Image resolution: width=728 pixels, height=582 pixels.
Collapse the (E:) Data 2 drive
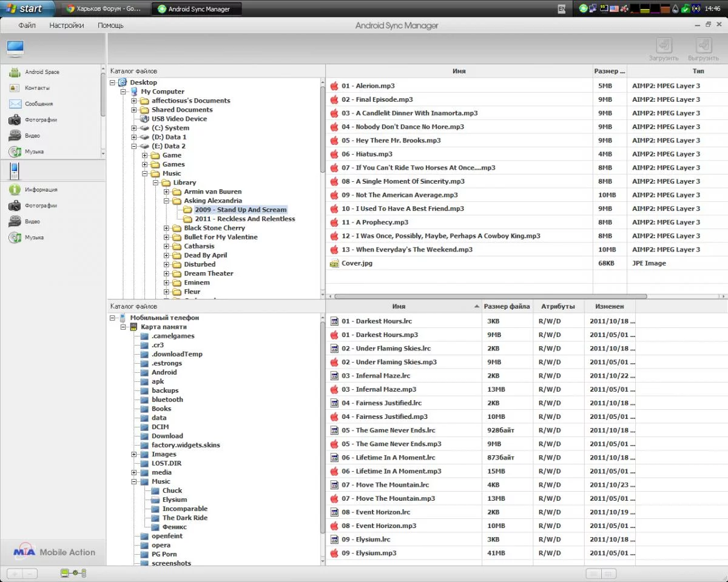(134, 146)
